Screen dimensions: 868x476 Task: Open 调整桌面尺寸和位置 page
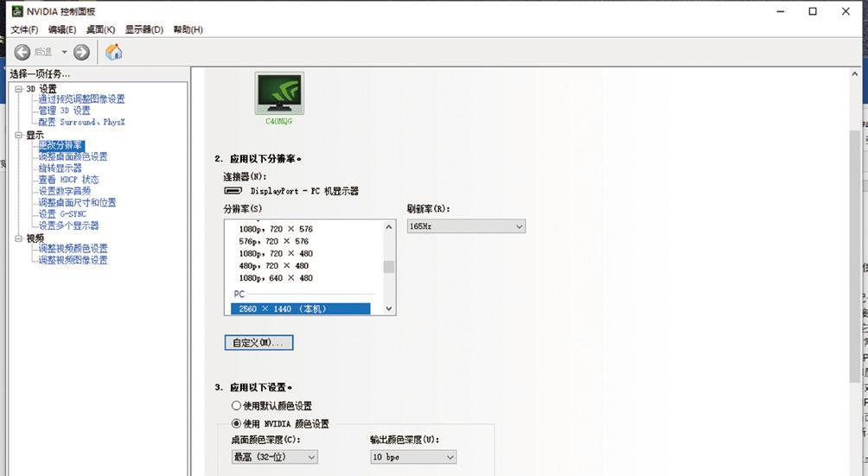77,202
